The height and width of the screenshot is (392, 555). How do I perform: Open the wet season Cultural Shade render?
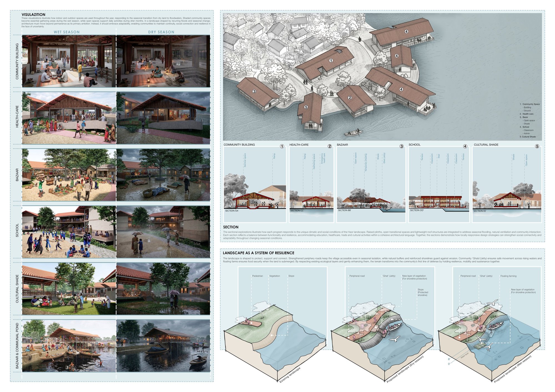pyautogui.click(x=69, y=289)
